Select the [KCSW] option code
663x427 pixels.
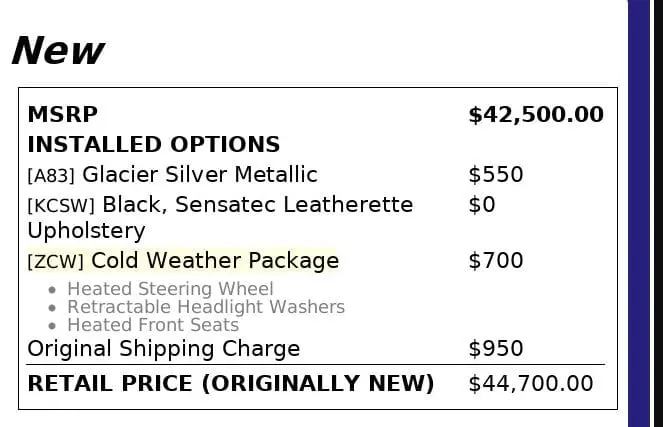pos(61,206)
